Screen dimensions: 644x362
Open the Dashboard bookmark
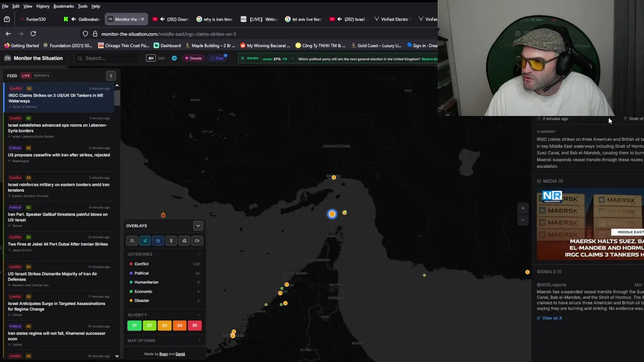tap(167, 46)
